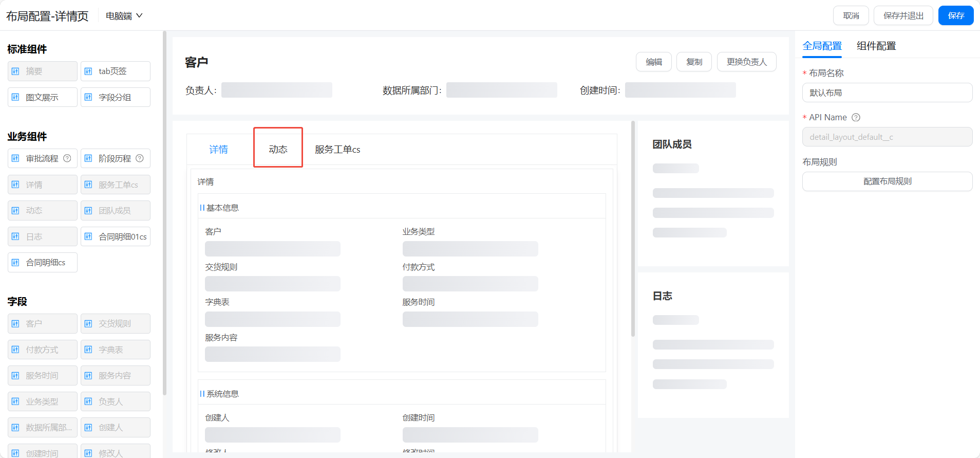Viewport: 980px width, 458px height.
Task: Click the 交货规则 label in form
Action: pos(221,267)
